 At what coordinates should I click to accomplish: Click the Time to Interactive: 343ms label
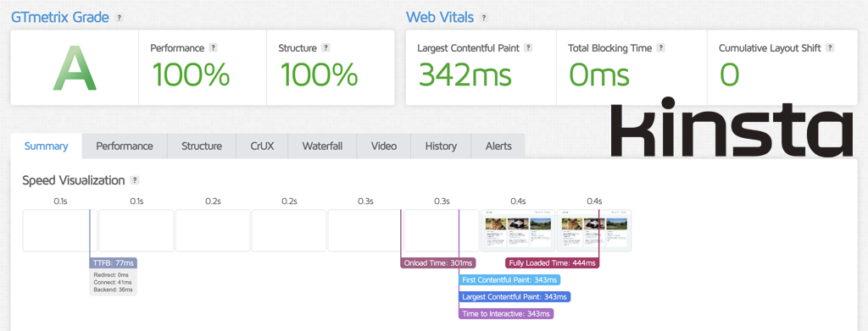point(507,314)
